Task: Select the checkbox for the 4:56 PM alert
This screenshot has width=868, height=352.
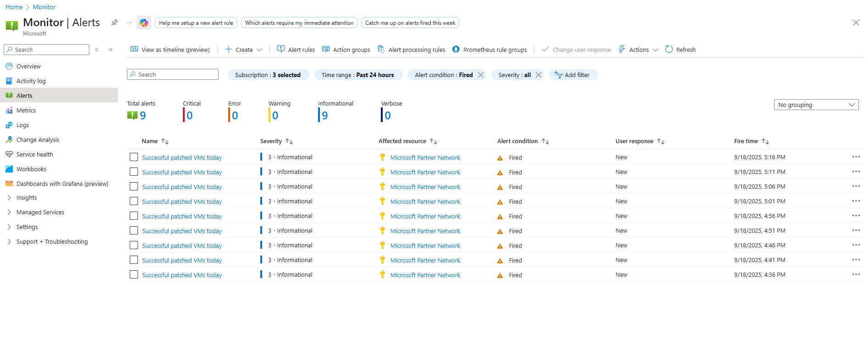Action: 134,216
